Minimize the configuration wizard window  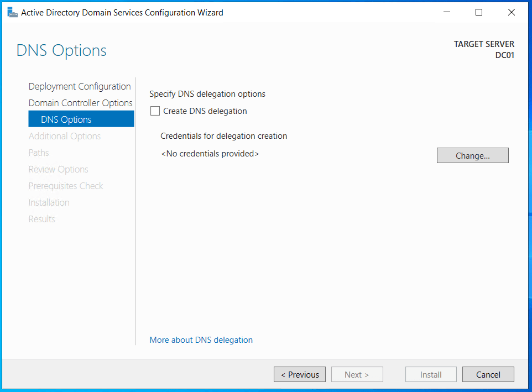click(447, 12)
